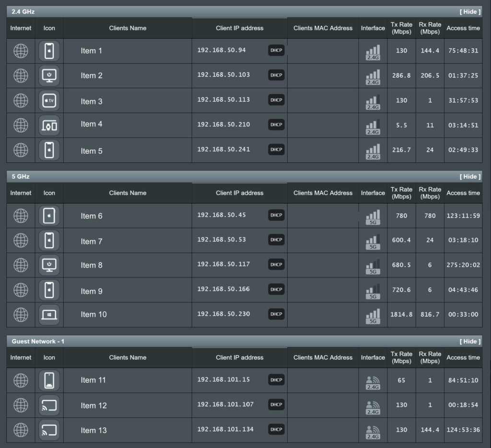Click the iPhone device icon for Item 5
Screen dimensions: 491x448
(x=49, y=150)
